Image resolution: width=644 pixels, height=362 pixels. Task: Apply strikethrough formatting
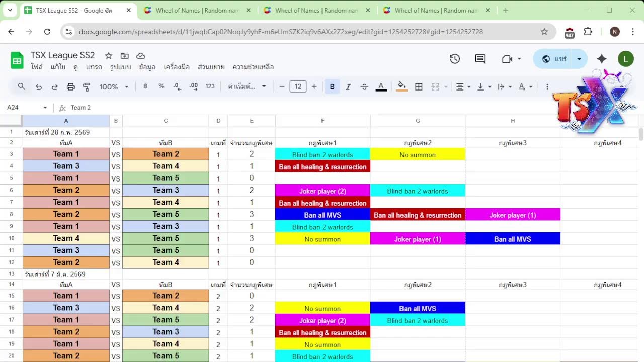point(364,87)
